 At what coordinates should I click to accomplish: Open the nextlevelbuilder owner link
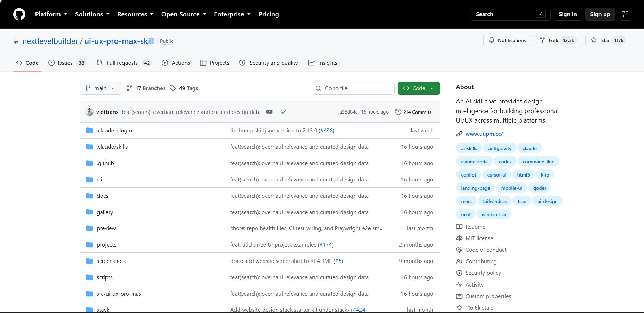point(50,41)
